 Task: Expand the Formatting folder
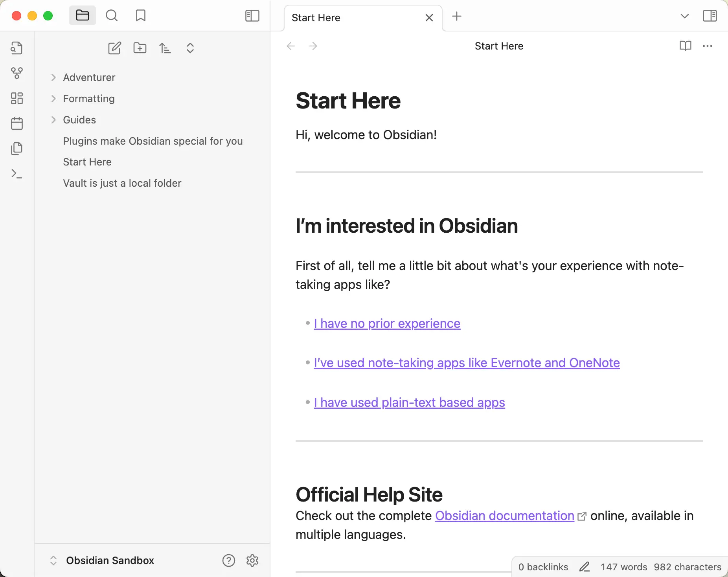[x=88, y=99]
